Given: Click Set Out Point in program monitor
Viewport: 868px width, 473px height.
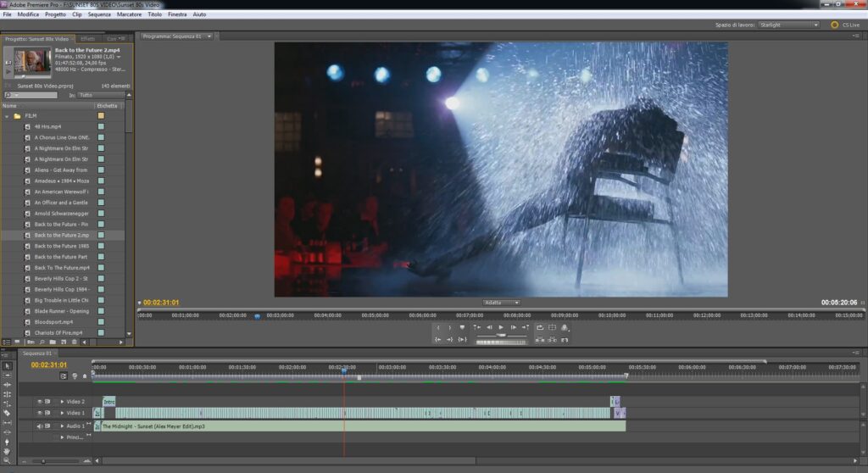Looking at the screenshot, I should (450, 327).
